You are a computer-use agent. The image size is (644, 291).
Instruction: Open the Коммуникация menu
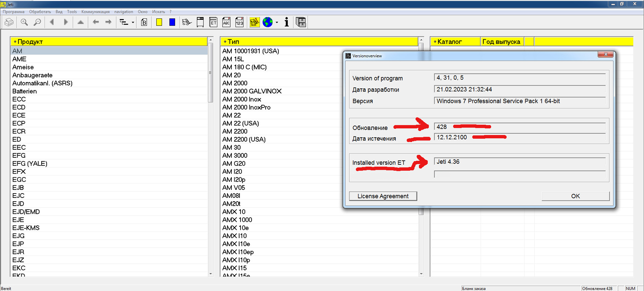95,12
